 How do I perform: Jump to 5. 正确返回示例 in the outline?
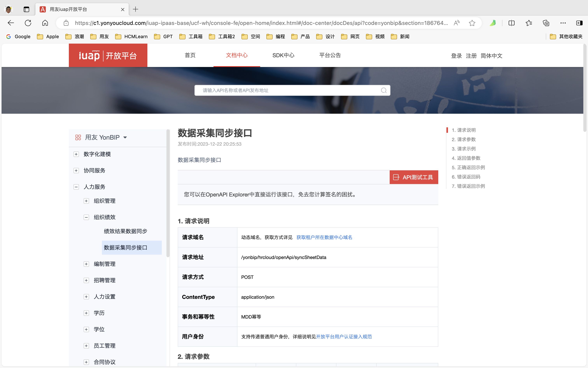468,167
